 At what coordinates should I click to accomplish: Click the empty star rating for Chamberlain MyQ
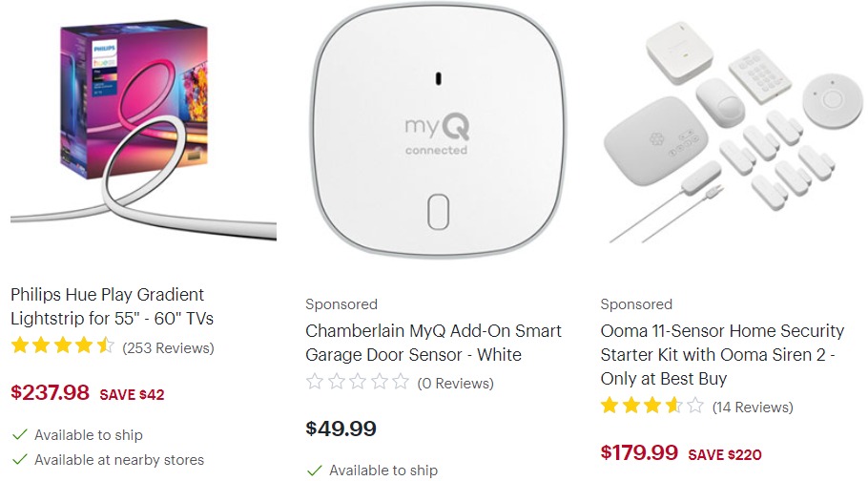click(357, 382)
